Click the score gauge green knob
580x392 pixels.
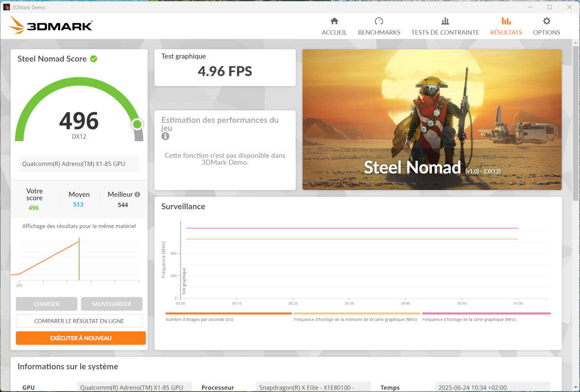coord(137,125)
